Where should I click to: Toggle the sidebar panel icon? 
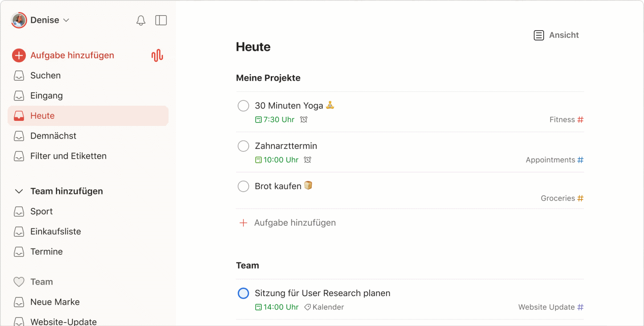161,21
